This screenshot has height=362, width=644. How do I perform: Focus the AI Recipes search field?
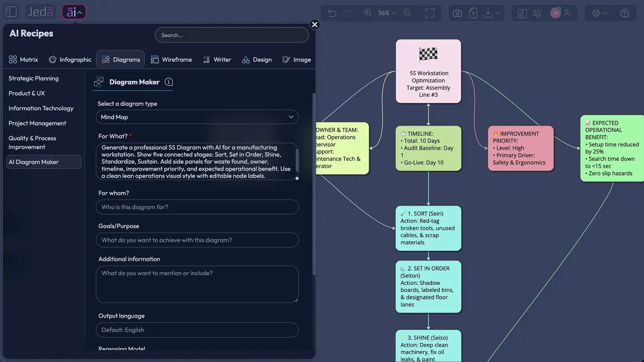[x=232, y=35]
